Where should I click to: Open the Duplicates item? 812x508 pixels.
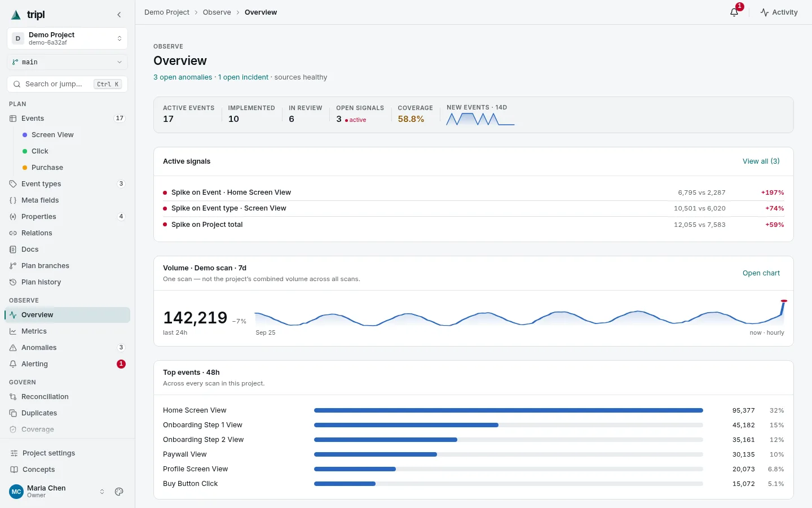(x=67, y=413)
